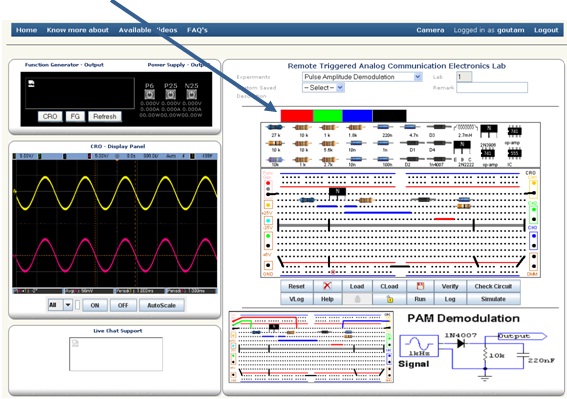
Task: Toggle the P6 power supply knob
Action: tap(149, 94)
